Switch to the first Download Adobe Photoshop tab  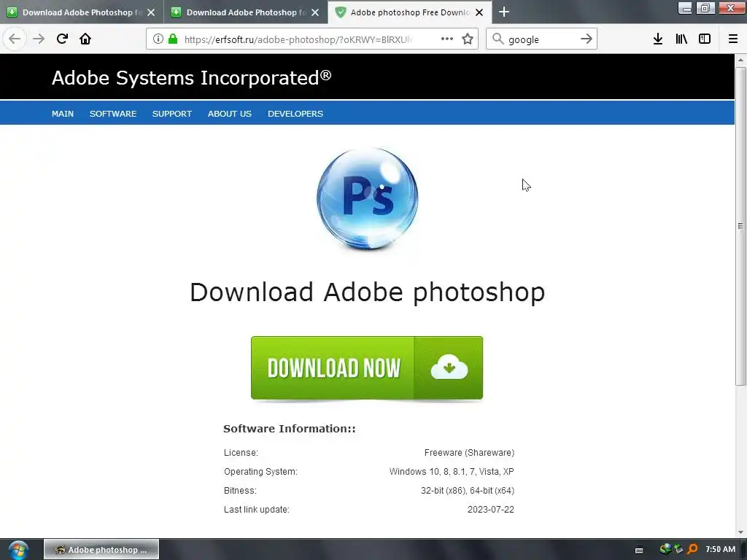82,12
